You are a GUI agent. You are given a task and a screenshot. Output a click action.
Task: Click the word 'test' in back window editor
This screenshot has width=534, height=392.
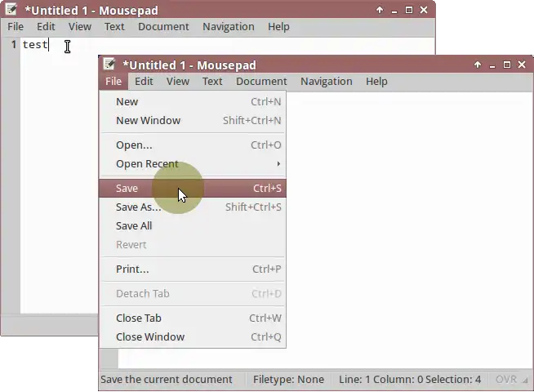click(35, 45)
